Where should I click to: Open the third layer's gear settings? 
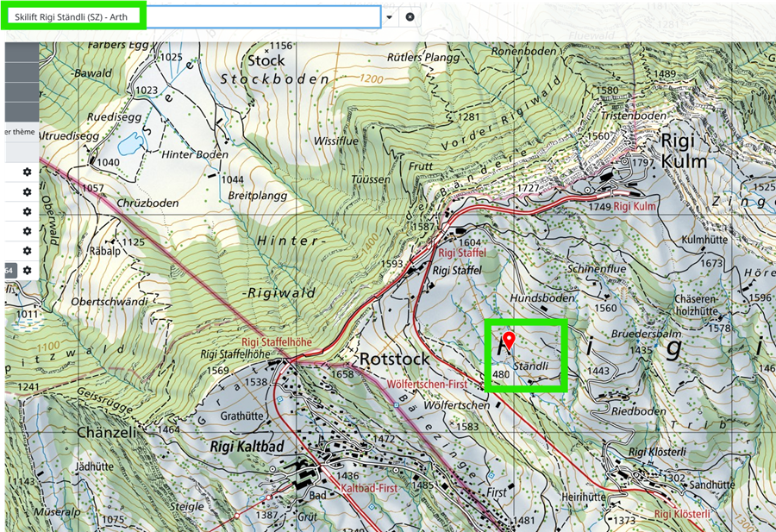tap(27, 211)
